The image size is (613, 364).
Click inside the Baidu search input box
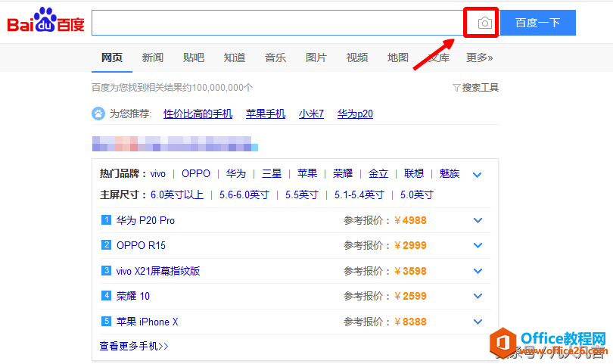pyautogui.click(x=278, y=23)
